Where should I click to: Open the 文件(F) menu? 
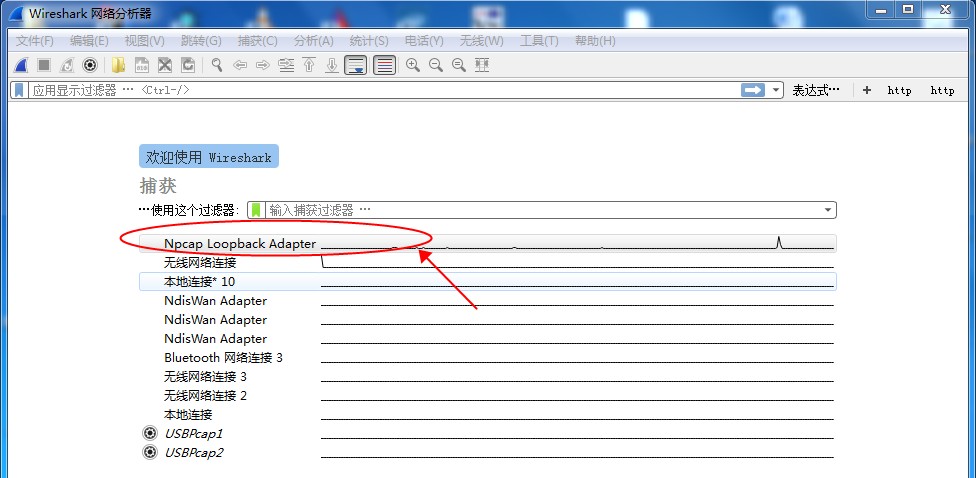click(x=35, y=40)
